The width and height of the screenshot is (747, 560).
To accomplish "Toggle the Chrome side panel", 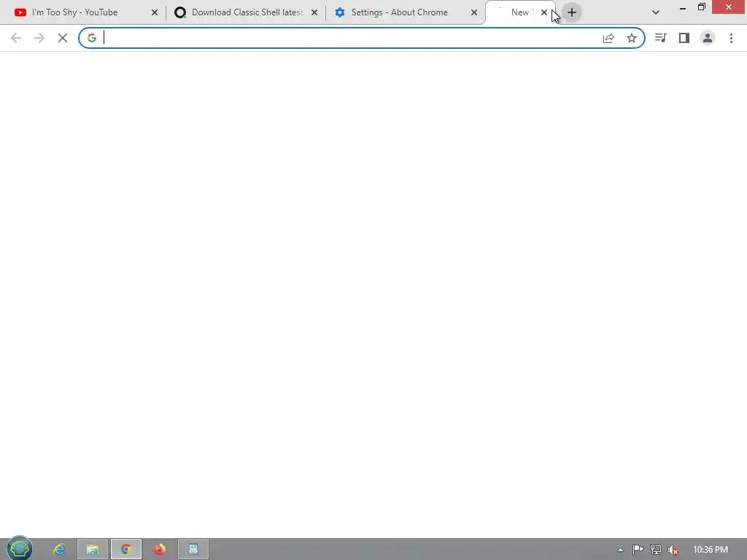I will 684,38.
